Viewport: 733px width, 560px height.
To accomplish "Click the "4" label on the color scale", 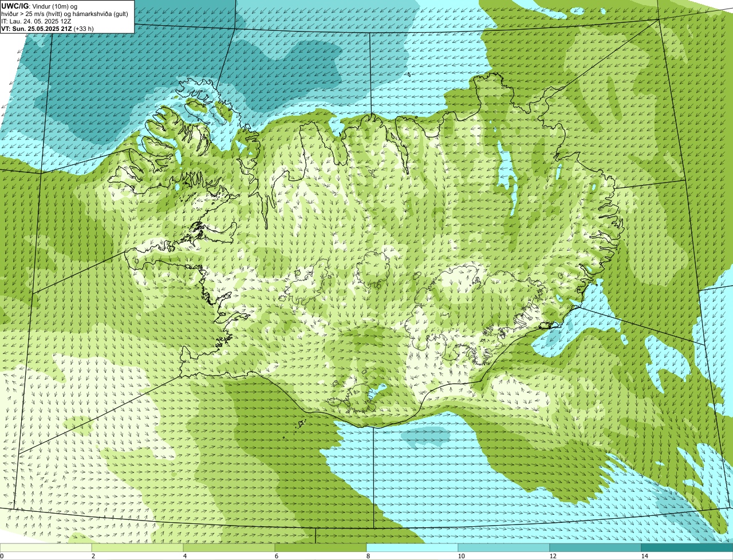I will tap(184, 556).
